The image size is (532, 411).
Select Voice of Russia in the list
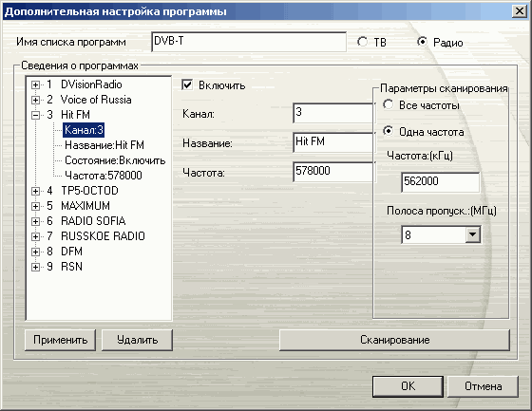pos(96,100)
